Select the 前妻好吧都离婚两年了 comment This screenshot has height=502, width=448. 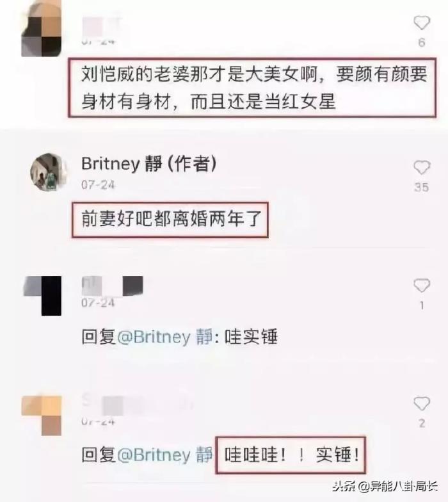[170, 220]
